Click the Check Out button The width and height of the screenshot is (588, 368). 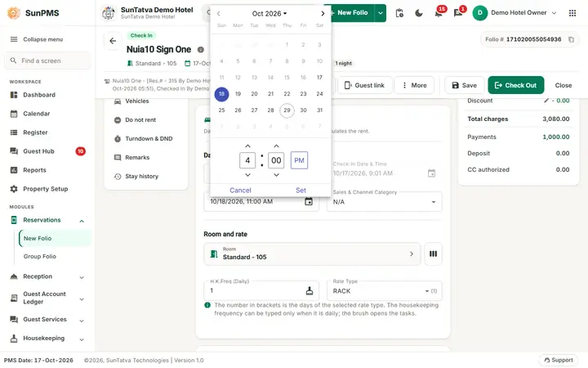pos(515,85)
